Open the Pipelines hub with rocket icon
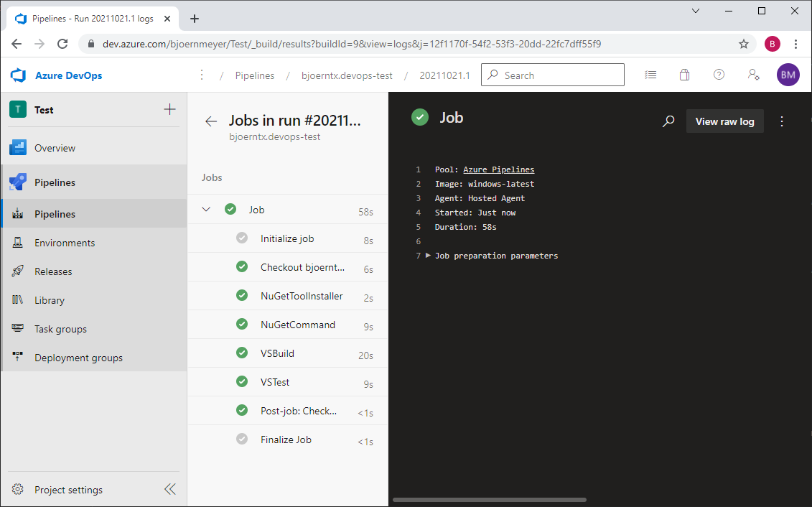This screenshot has width=812, height=507. [x=94, y=182]
